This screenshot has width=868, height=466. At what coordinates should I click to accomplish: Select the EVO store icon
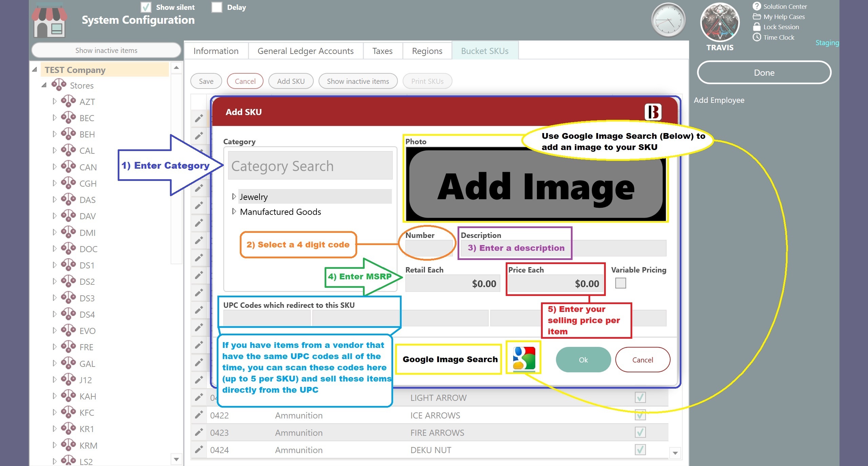click(68, 330)
